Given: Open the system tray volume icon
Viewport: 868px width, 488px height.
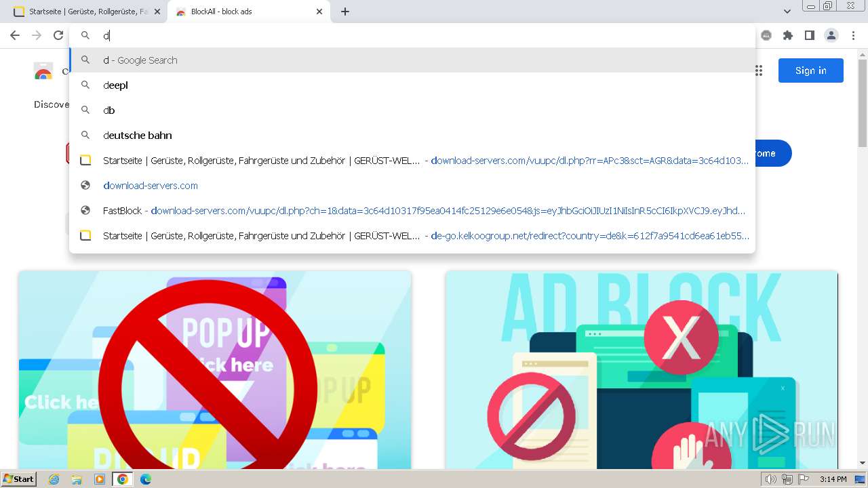Looking at the screenshot, I should click(770, 479).
